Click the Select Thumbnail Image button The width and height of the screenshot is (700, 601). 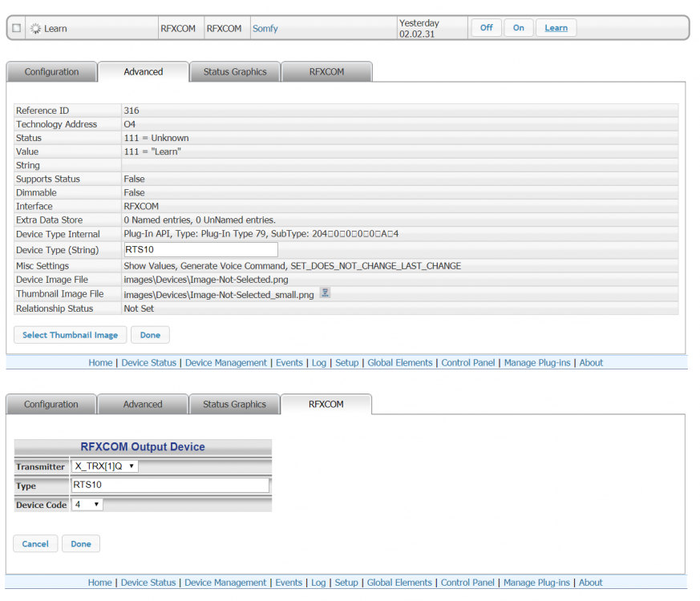coord(70,335)
